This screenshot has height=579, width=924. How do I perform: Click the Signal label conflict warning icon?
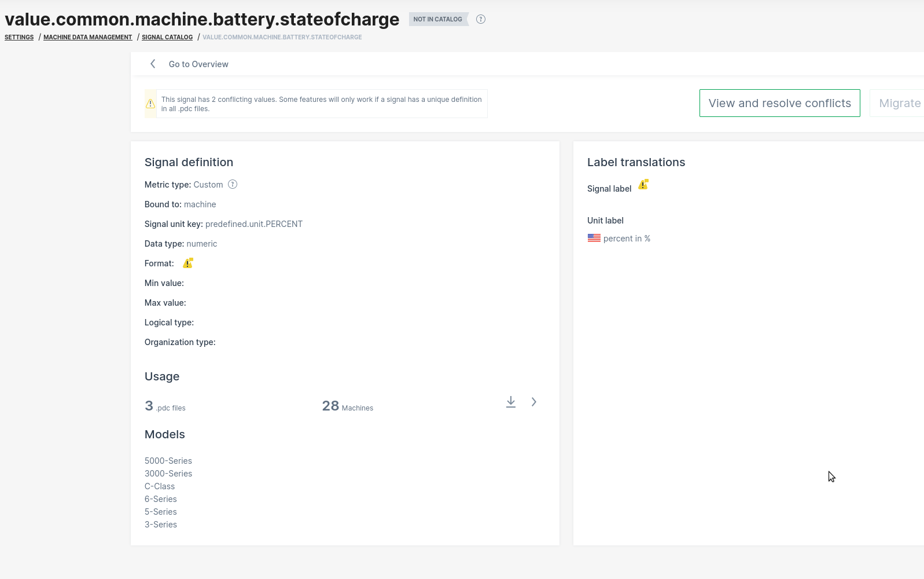pos(643,185)
